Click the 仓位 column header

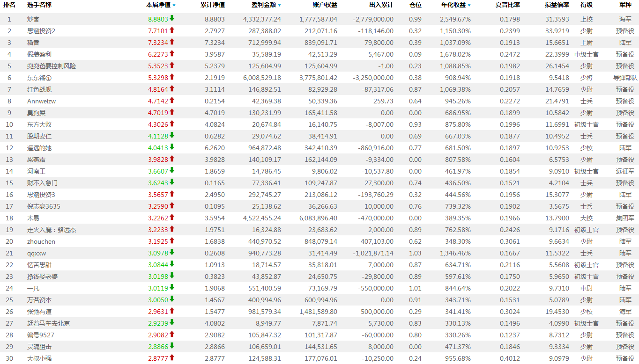click(416, 5)
